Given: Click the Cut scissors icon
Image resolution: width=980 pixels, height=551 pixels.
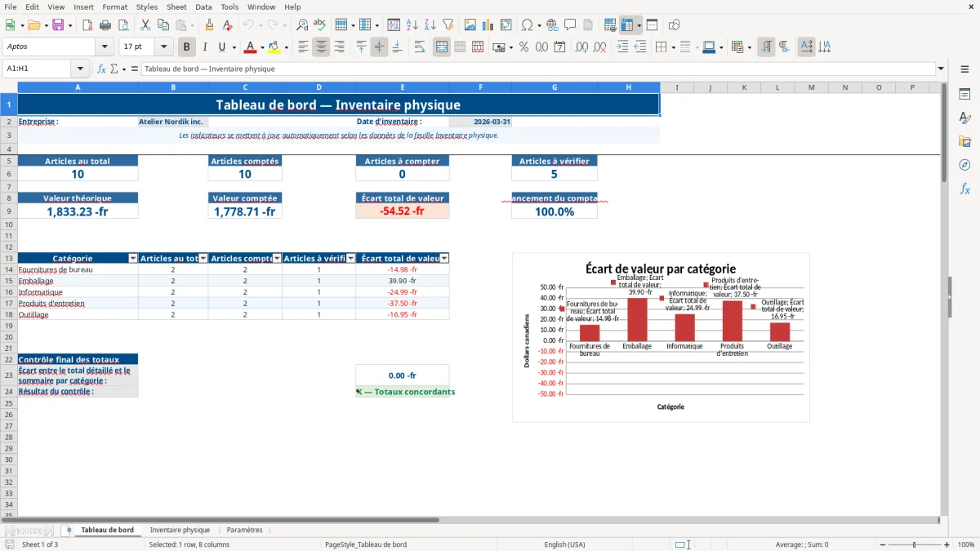Looking at the screenshot, I should pos(145,25).
